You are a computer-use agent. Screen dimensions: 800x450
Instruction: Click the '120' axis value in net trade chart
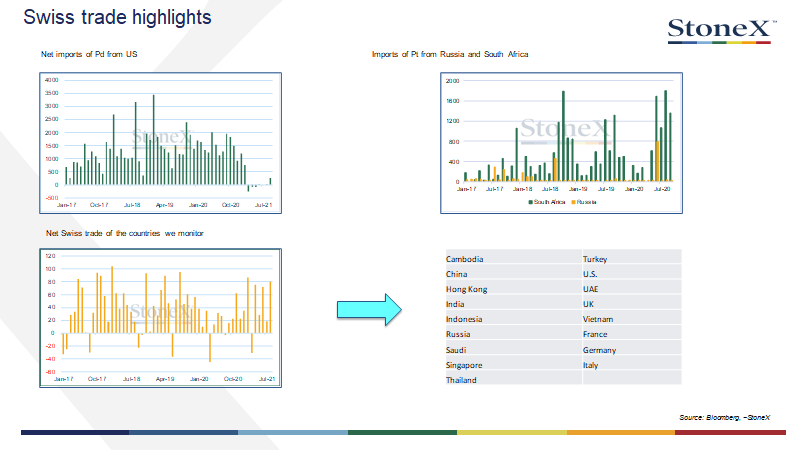[51, 256]
